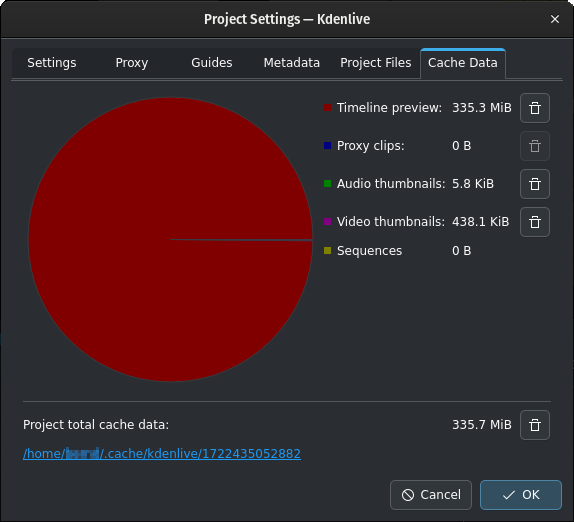The width and height of the screenshot is (574, 522).
Task: Click the '335.7 MiB' total value
Action: point(482,425)
